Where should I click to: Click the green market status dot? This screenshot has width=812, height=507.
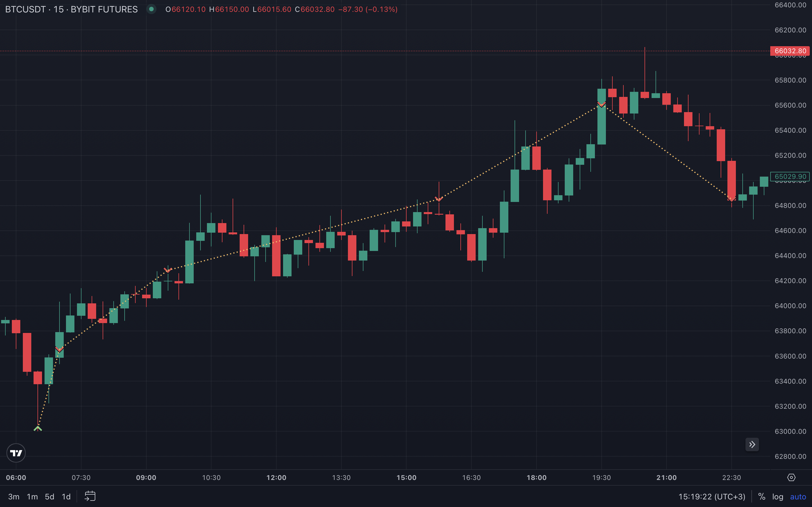point(151,9)
